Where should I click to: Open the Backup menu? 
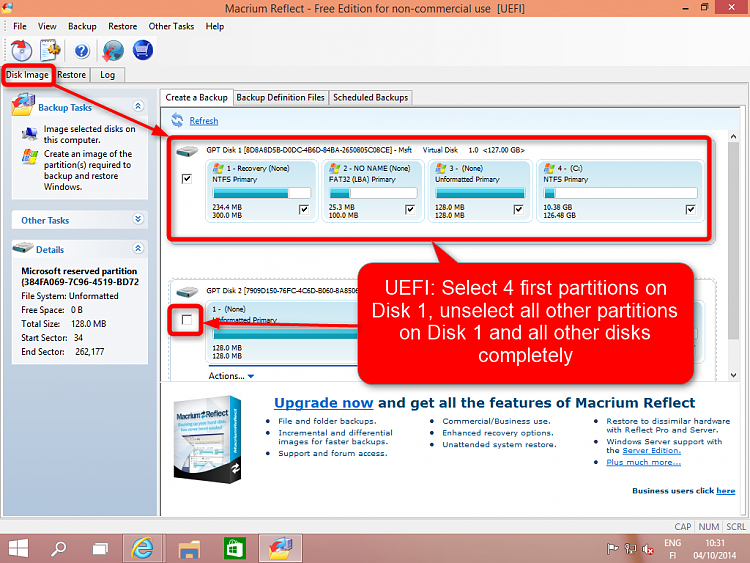tap(82, 26)
